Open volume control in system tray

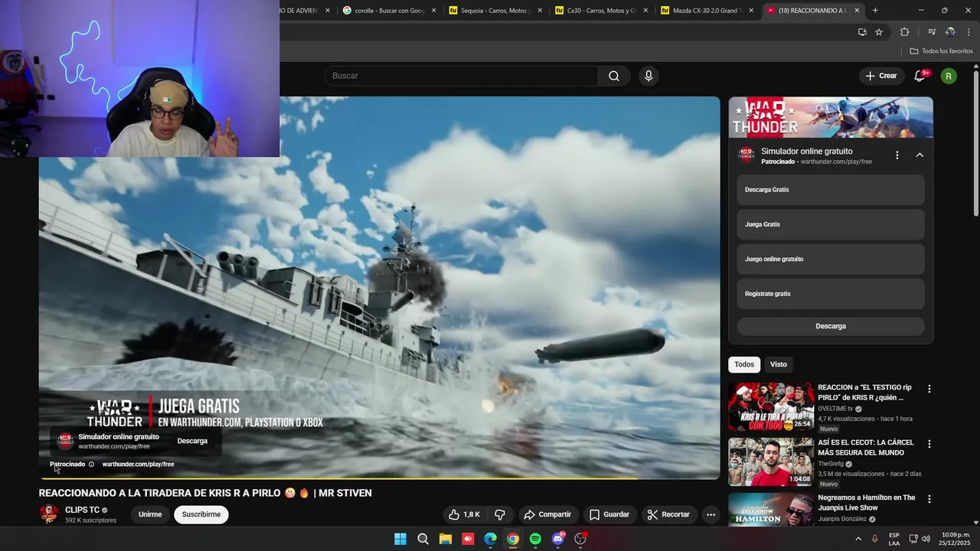pos(926,539)
